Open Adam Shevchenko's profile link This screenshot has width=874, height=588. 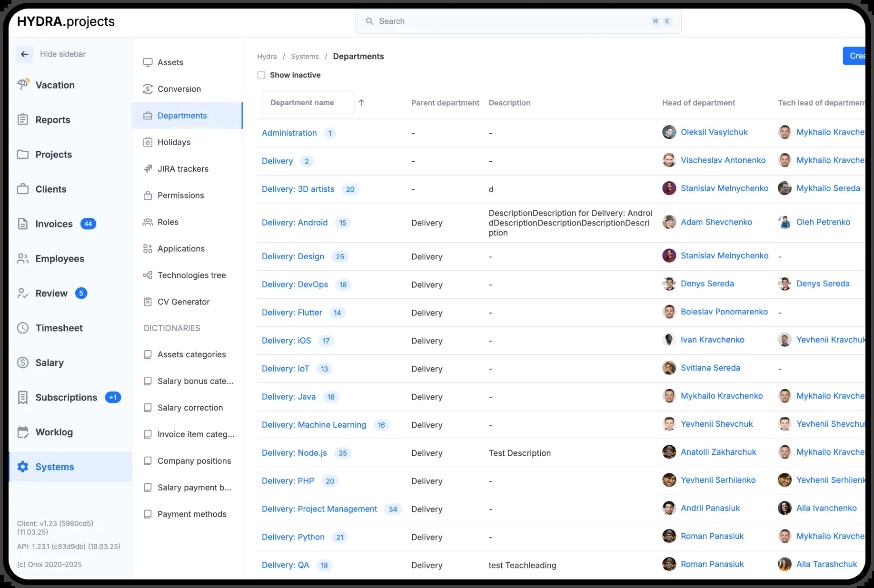pyautogui.click(x=716, y=222)
